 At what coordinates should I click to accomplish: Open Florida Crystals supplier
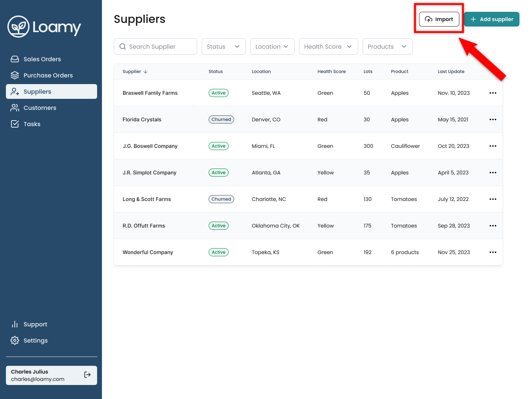pos(142,119)
